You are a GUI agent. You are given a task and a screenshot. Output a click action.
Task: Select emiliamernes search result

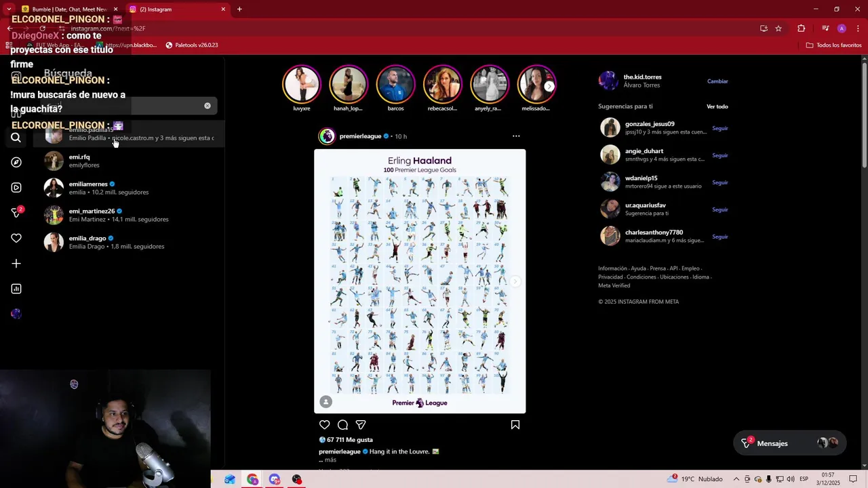(129, 188)
